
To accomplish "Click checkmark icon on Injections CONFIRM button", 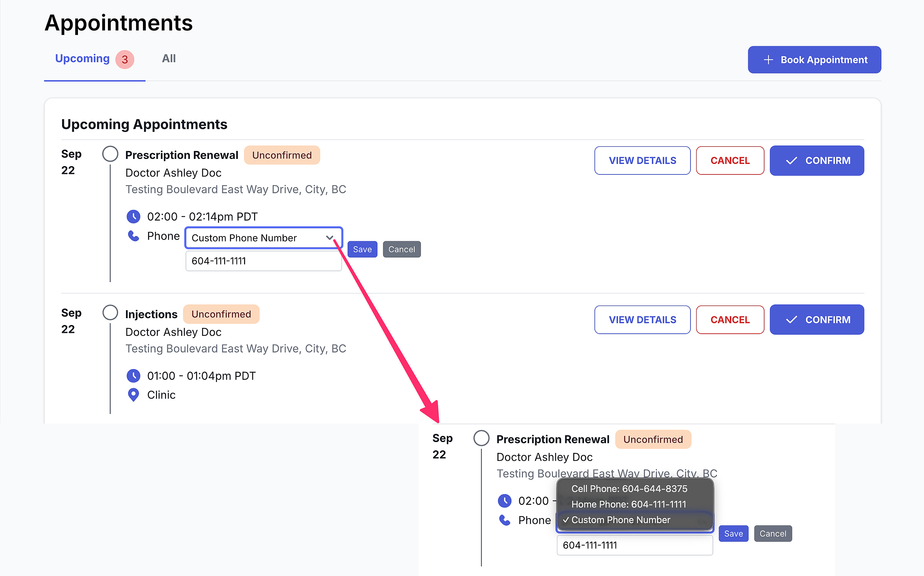I will tap(792, 320).
